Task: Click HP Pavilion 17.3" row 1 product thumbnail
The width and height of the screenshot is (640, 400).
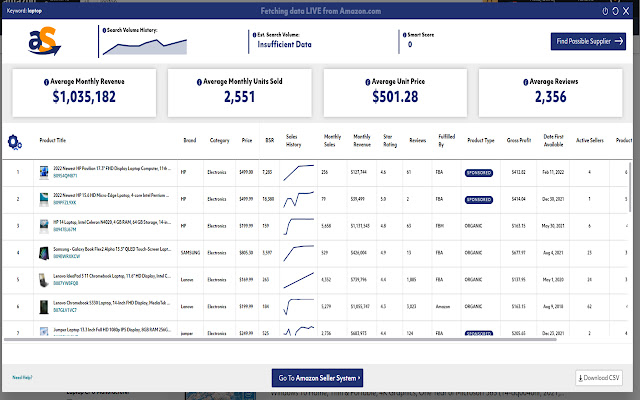Action: [x=44, y=172]
